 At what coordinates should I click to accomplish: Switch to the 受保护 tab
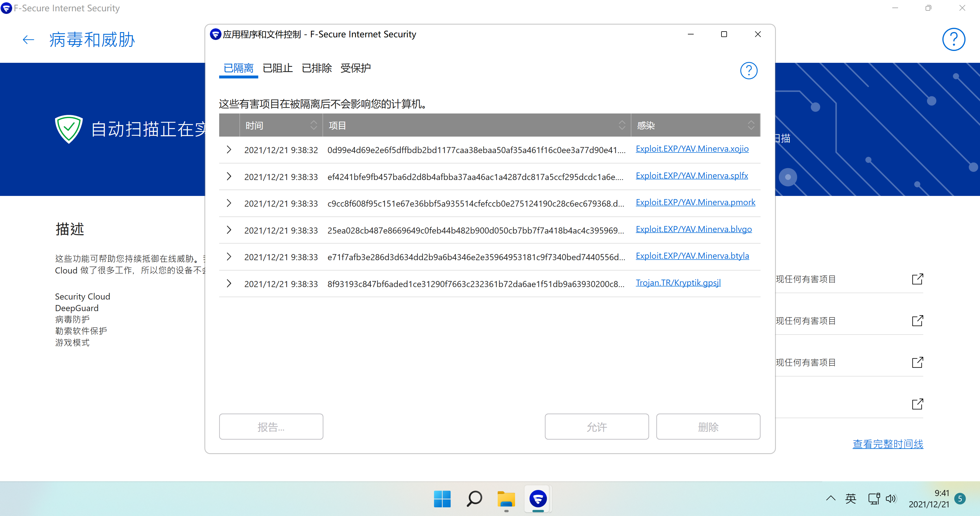click(x=355, y=69)
